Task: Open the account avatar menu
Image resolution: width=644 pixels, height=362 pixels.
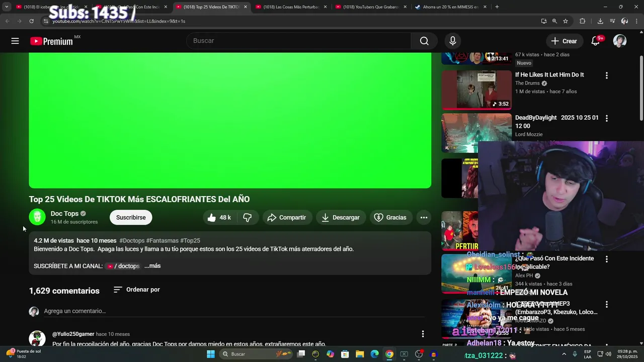Action: coord(620,41)
